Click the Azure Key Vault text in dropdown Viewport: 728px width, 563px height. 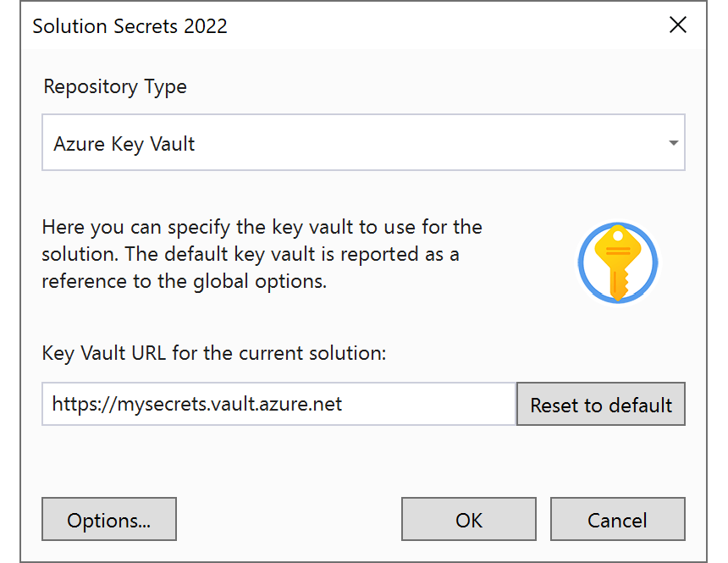[x=125, y=143]
